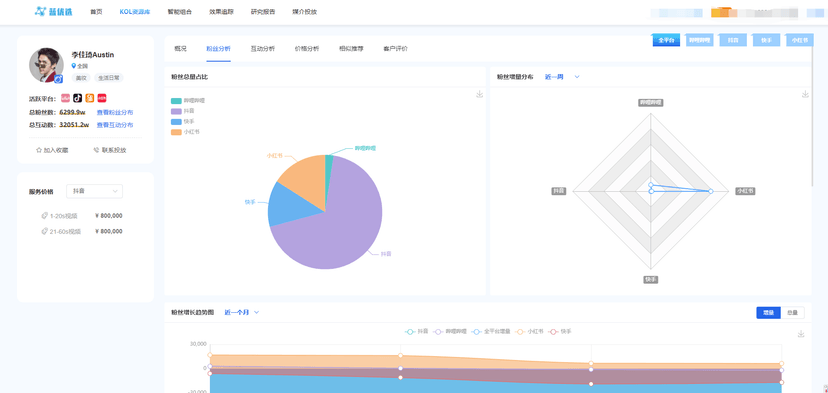The height and width of the screenshot is (393, 828).
Task: Open the 媒介投放 menu item
Action: click(305, 12)
